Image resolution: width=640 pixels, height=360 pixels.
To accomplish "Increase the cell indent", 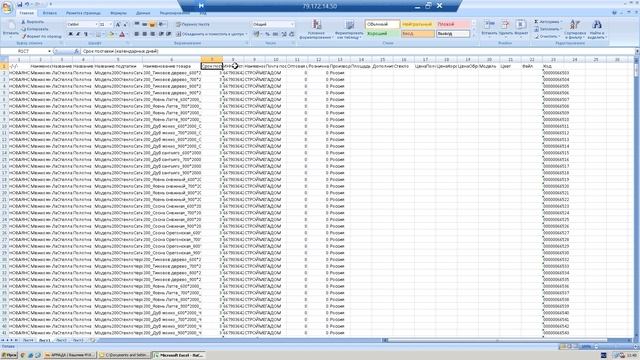I will click(x=169, y=34).
